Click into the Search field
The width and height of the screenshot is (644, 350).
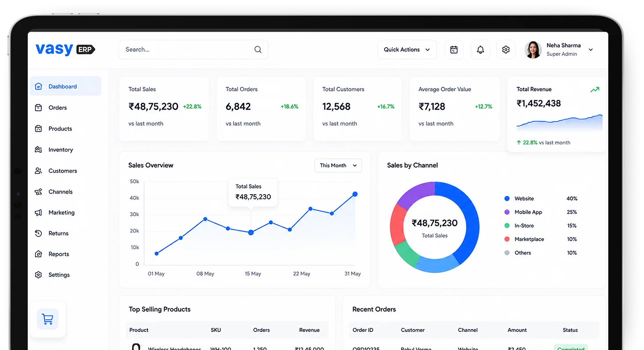pyautogui.click(x=194, y=50)
